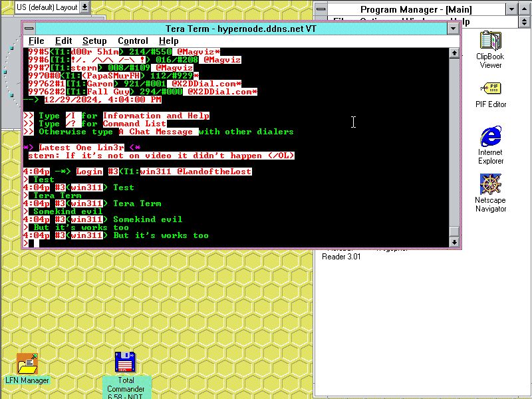Open the File menu in Tera Term
Screen dimensions: 532x399
pos(37,41)
